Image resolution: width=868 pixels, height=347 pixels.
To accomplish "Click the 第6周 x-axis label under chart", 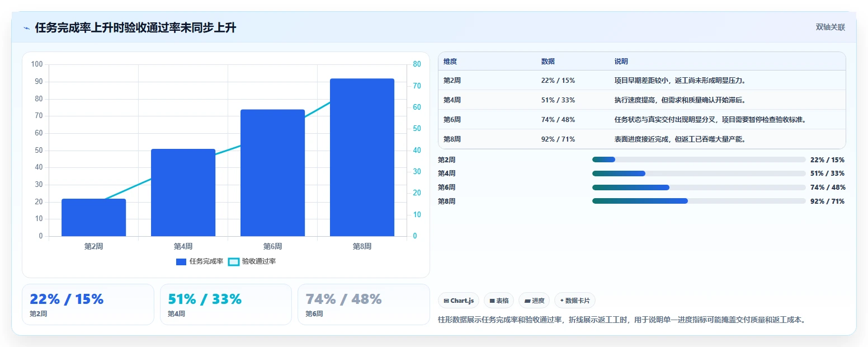I will point(272,246).
